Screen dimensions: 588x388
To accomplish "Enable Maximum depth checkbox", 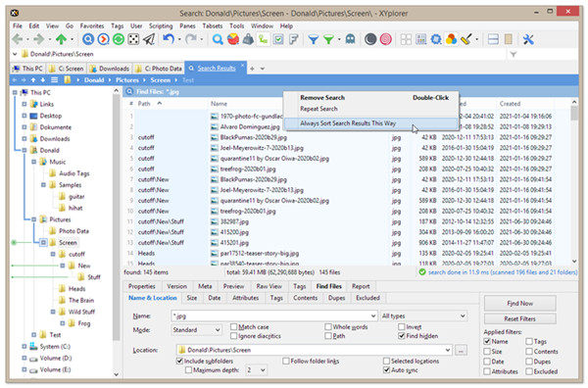I will click(x=188, y=370).
